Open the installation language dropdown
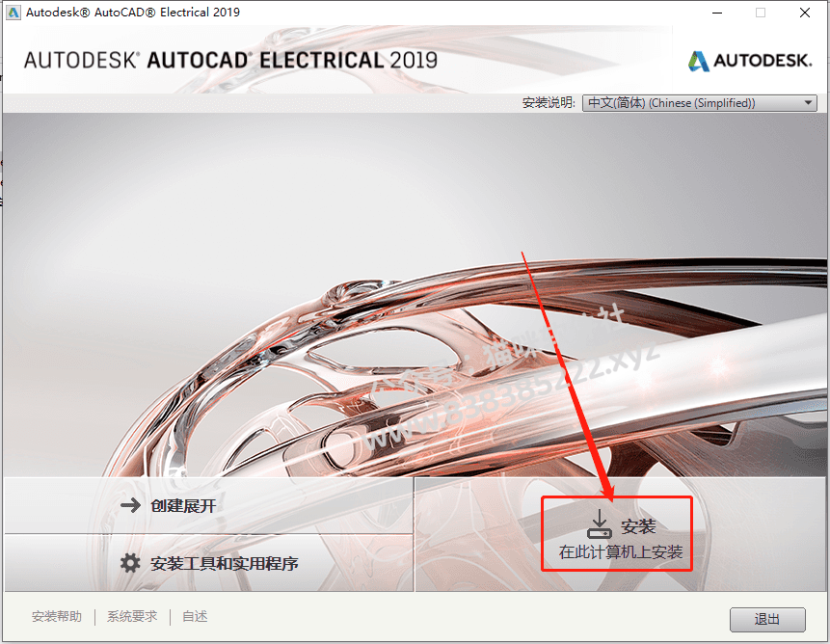Image resolution: width=830 pixels, height=644 pixels. (x=699, y=102)
